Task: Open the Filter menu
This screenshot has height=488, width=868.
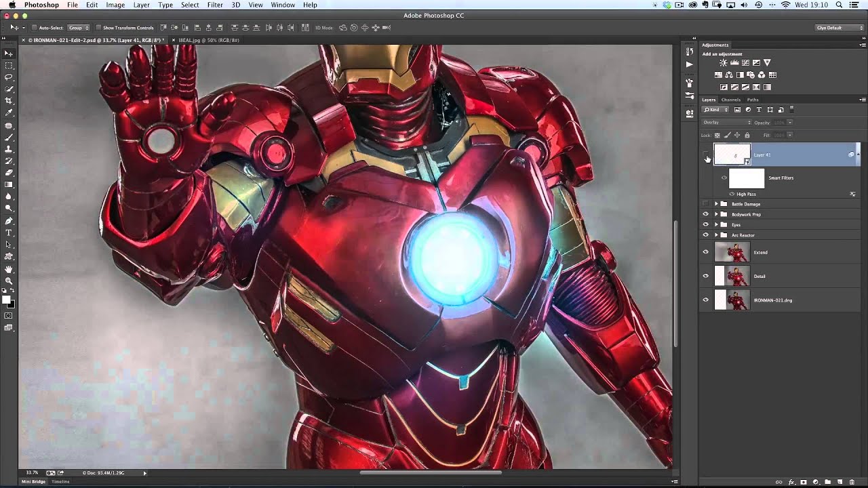Action: click(215, 5)
